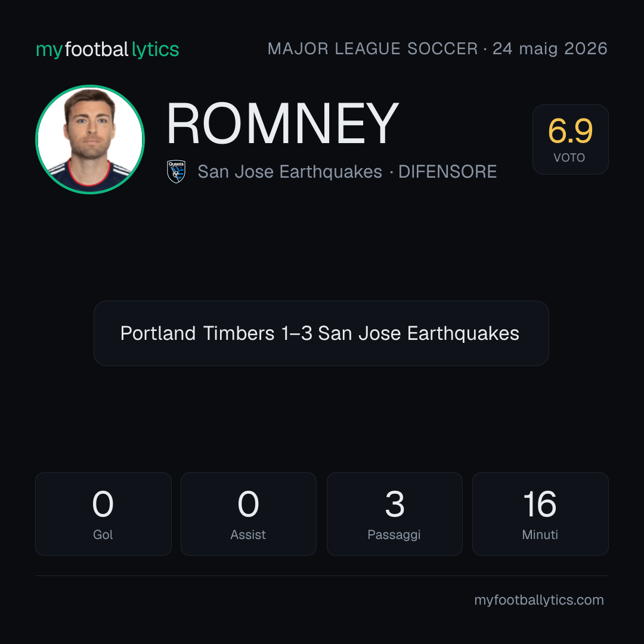Select the Passaggi stat card
644x644 pixels.
394,514
